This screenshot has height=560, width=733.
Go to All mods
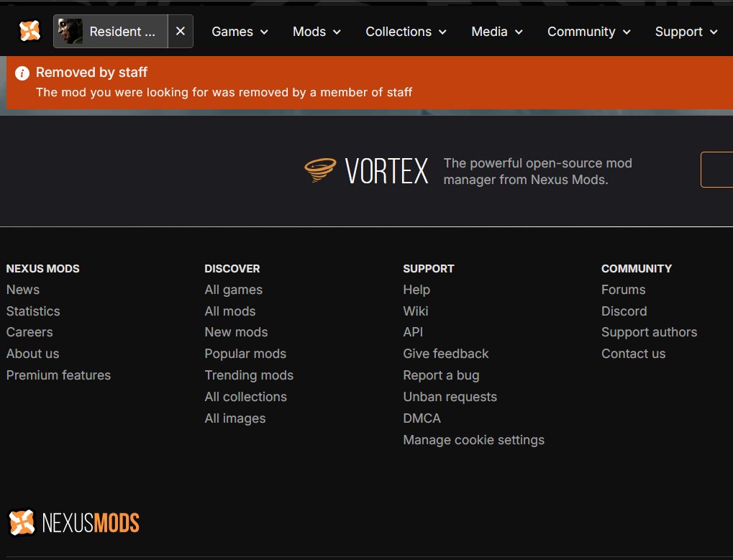(230, 311)
